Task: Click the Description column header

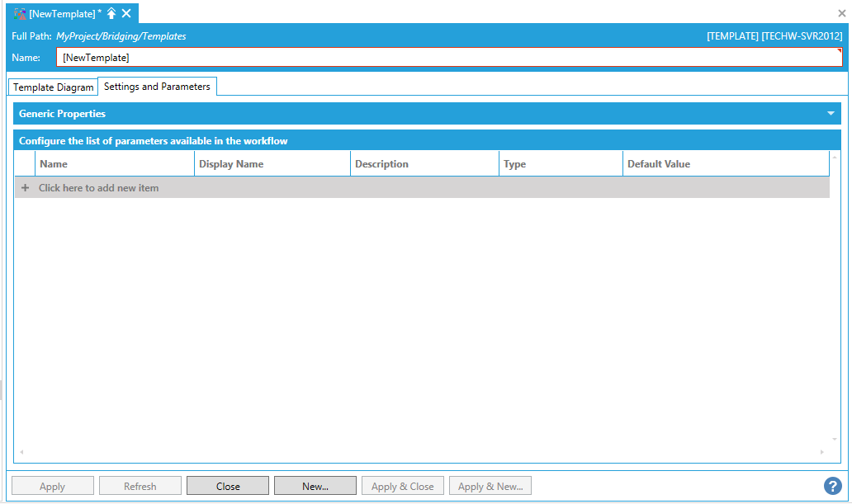Action: point(424,164)
